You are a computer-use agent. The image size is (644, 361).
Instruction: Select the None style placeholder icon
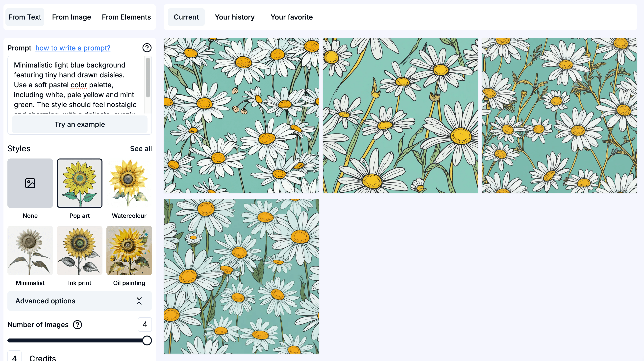(x=30, y=183)
